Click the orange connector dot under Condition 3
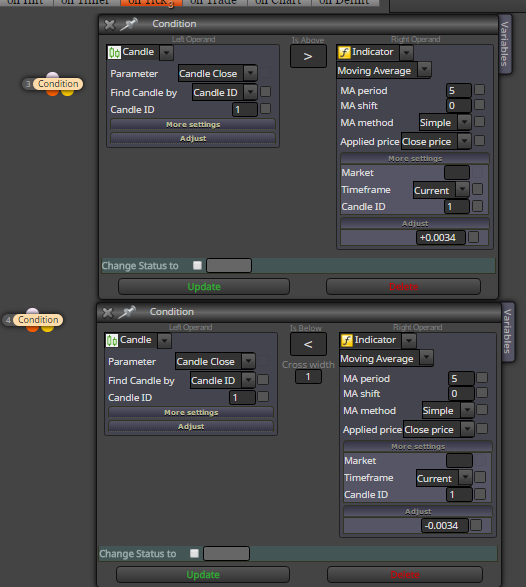 pyautogui.click(x=52, y=92)
